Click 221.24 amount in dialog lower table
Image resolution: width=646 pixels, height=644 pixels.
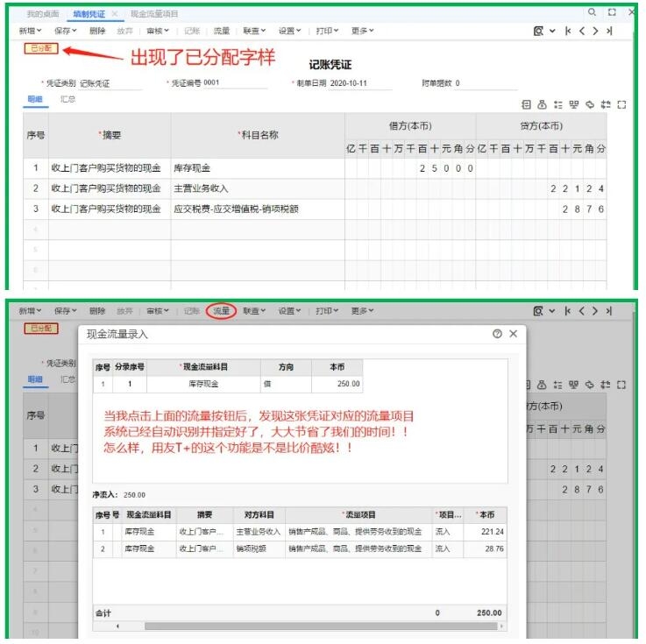point(493,532)
